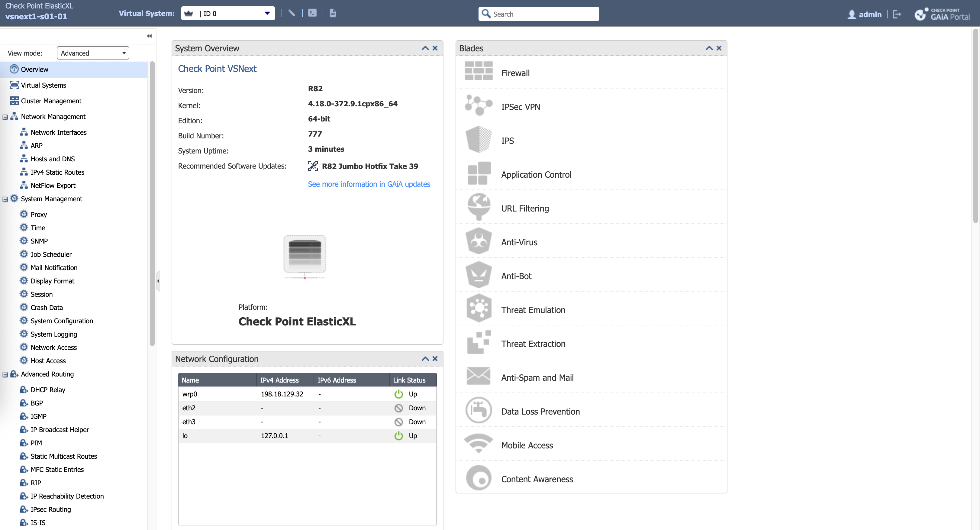The image size is (980, 530).
Task: Click the IPSec VPN blade icon
Action: (478, 105)
